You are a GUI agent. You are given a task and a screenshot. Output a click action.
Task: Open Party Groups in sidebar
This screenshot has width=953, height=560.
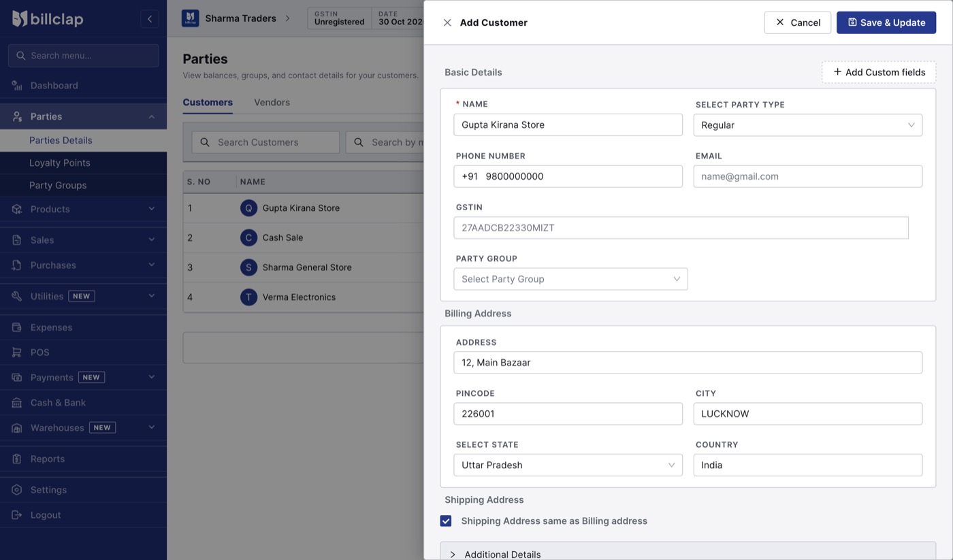83,185
